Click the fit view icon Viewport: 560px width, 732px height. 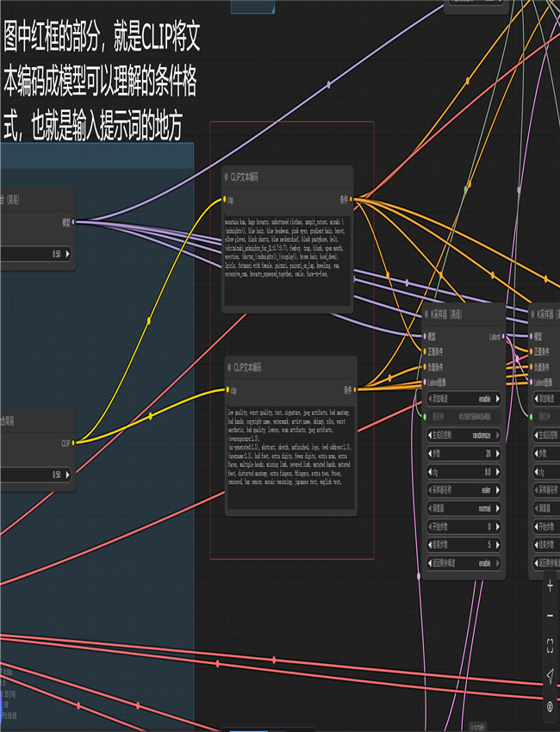tap(551, 644)
